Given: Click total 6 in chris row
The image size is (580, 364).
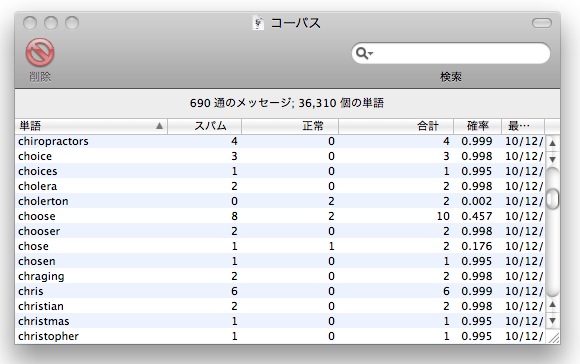Looking at the screenshot, I should (x=446, y=291).
